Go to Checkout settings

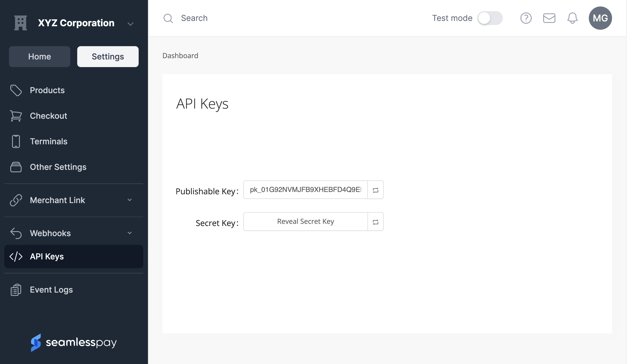[x=48, y=116]
